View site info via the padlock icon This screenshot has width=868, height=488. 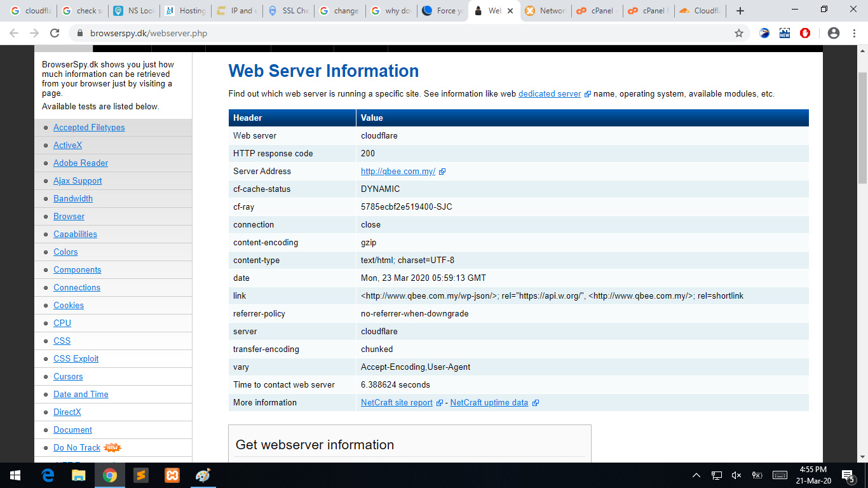80,33
